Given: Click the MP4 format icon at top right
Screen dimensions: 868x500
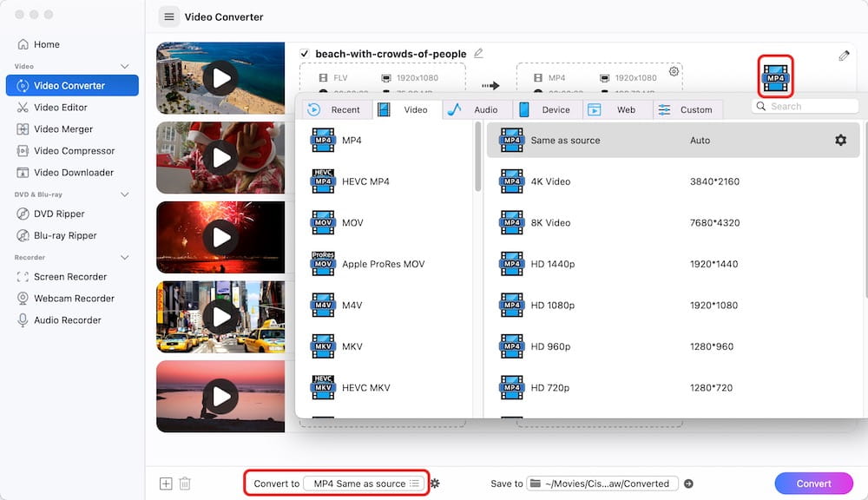Looking at the screenshot, I should [x=775, y=77].
